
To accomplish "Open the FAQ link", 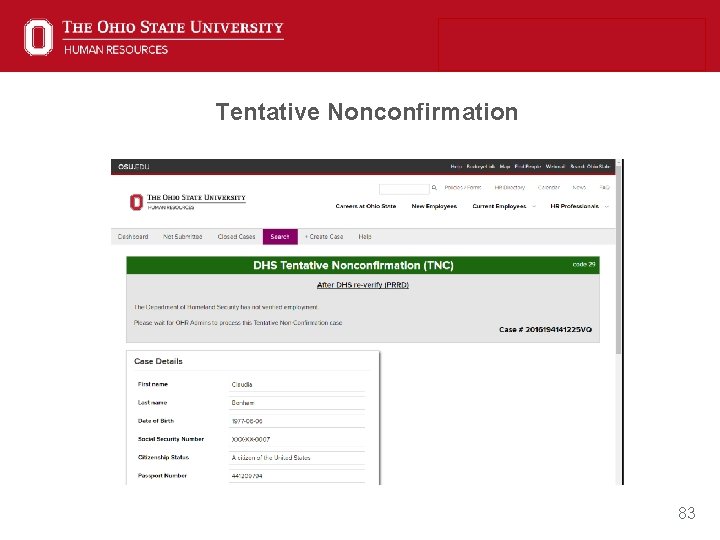I will click(x=604, y=187).
